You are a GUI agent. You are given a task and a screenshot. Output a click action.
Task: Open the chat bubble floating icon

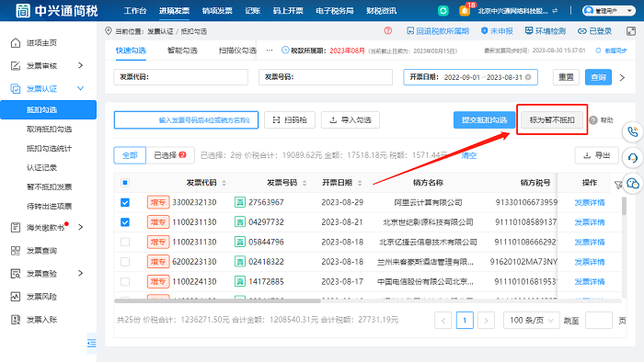[633, 183]
